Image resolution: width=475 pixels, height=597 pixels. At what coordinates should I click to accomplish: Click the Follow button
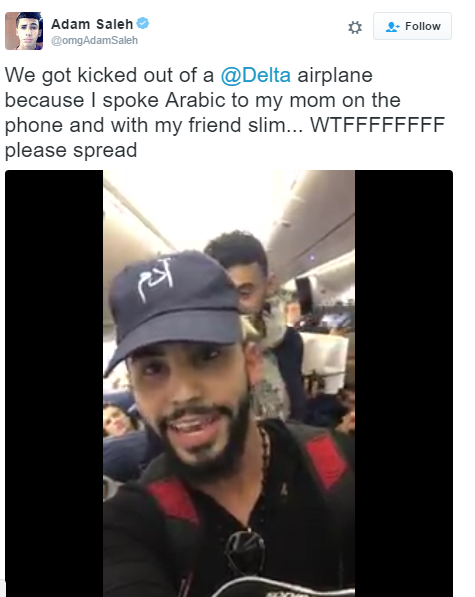point(412,26)
